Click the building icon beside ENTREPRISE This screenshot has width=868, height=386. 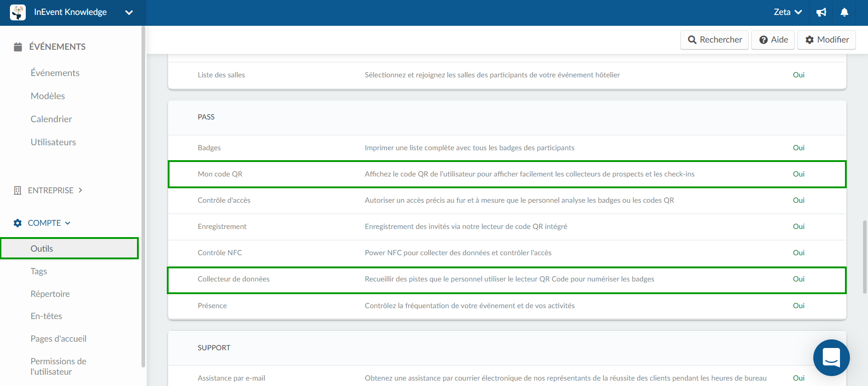pyautogui.click(x=18, y=191)
